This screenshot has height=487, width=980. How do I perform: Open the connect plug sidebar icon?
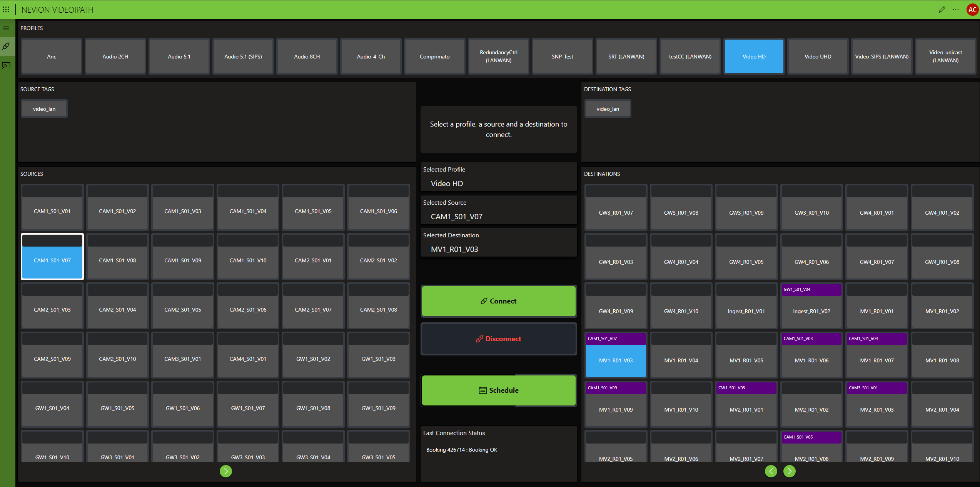pos(6,46)
